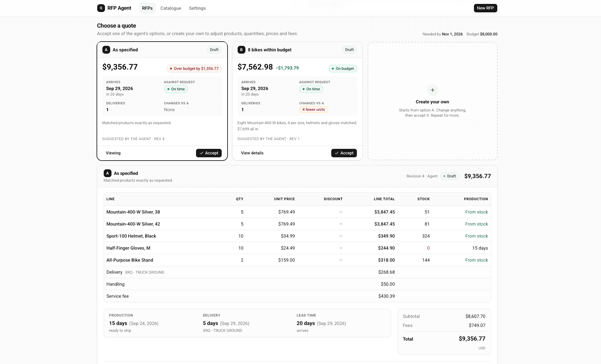Click Viewing label on quote A card
Image resolution: width=601 pixels, height=364 pixels.
(113, 153)
